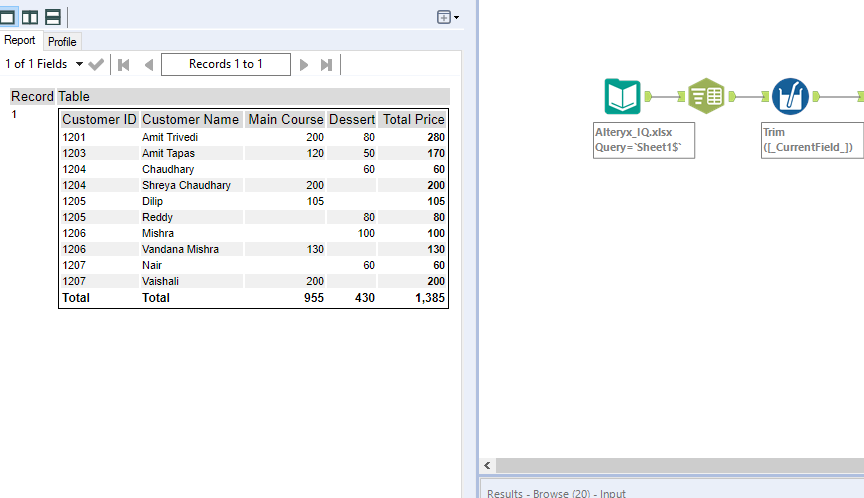Image resolution: width=864 pixels, height=498 pixels.
Task: Click the Record column header
Action: (33, 96)
